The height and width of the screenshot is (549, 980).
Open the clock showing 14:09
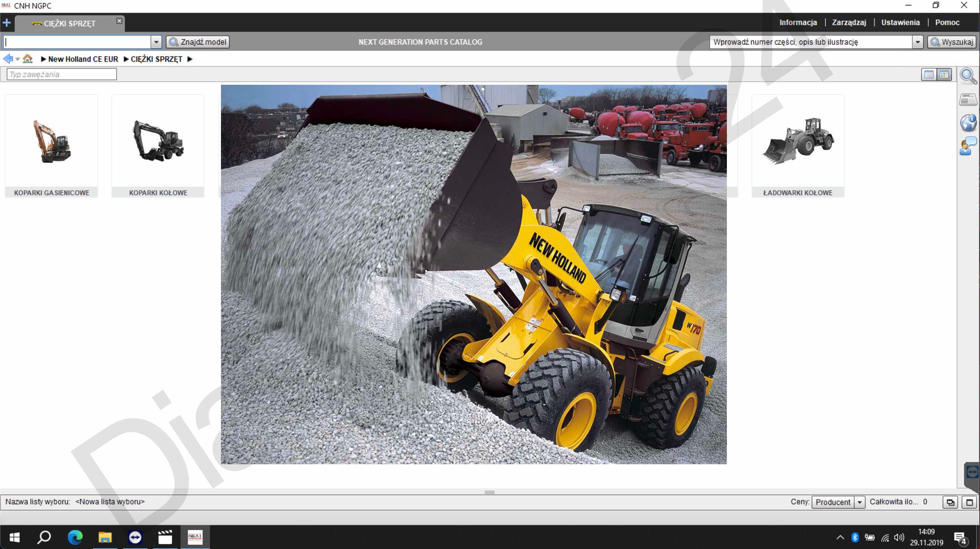926,537
